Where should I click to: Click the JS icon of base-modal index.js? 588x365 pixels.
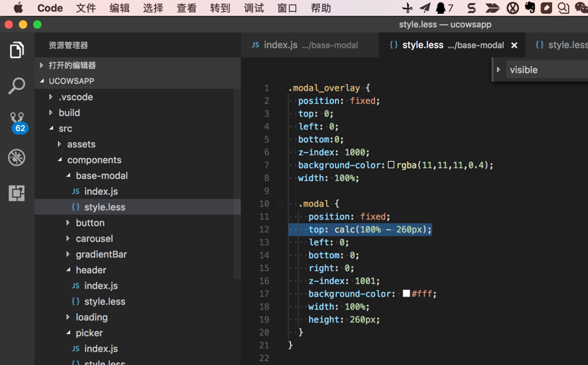[76, 191]
